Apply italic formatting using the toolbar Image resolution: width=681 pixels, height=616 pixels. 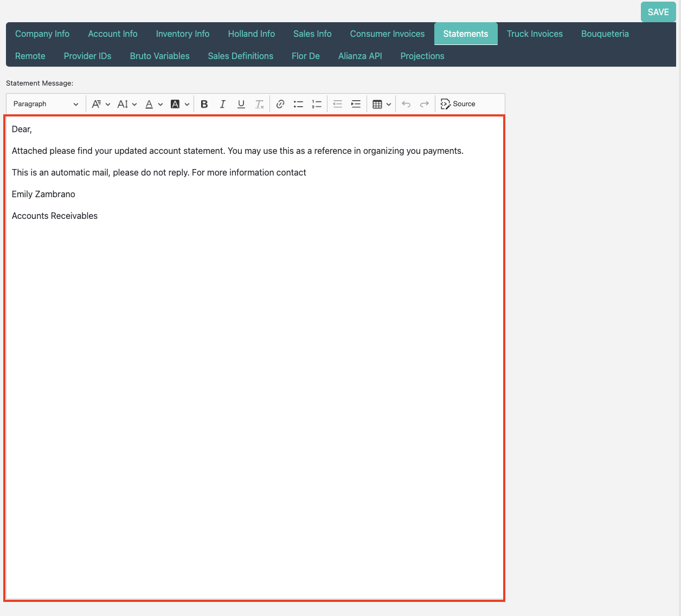pyautogui.click(x=223, y=104)
